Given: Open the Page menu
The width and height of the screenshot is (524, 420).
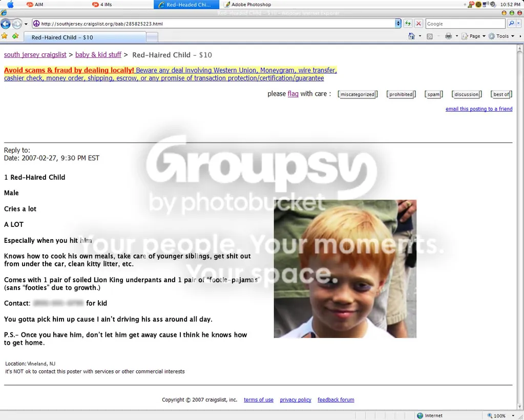Looking at the screenshot, I should 473,36.
